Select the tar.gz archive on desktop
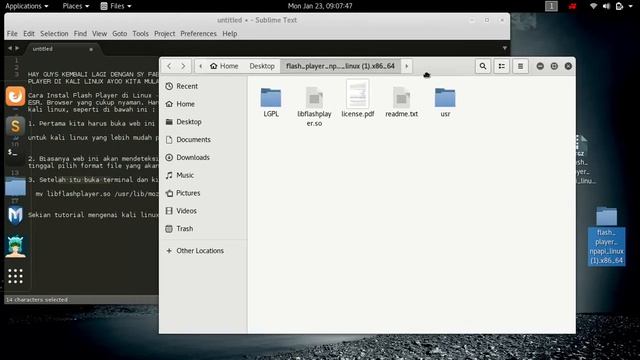640x360 pixels. [584, 160]
